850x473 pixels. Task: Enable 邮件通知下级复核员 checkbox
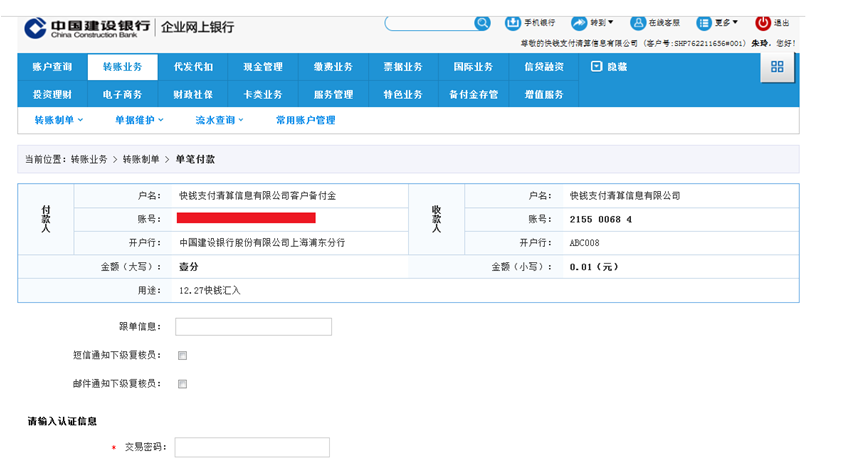click(x=183, y=384)
